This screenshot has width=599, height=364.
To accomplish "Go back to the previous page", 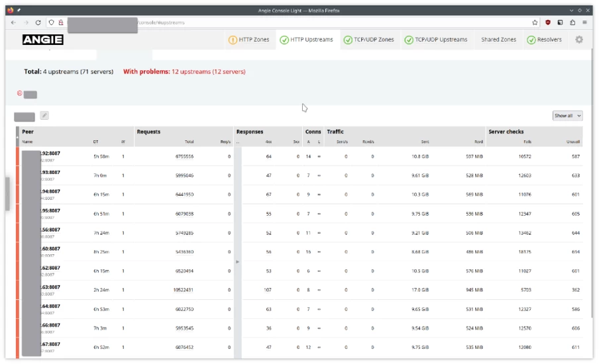I will (x=13, y=23).
